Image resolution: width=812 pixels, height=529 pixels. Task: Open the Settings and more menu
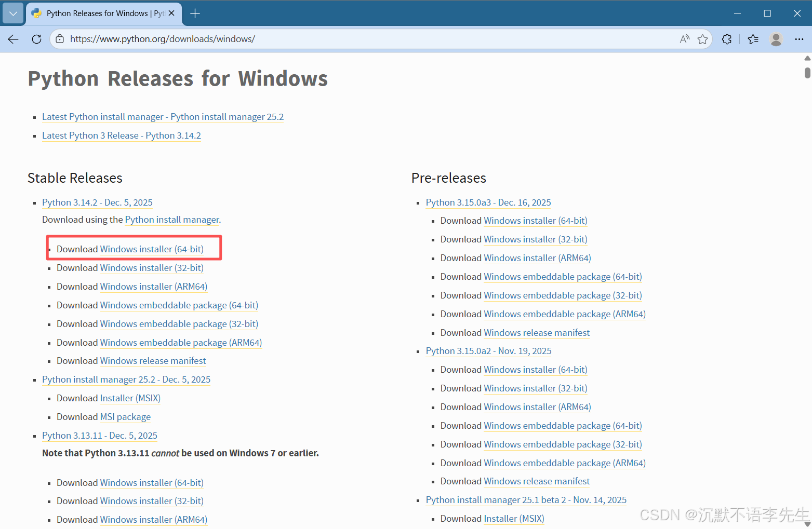tap(799, 39)
